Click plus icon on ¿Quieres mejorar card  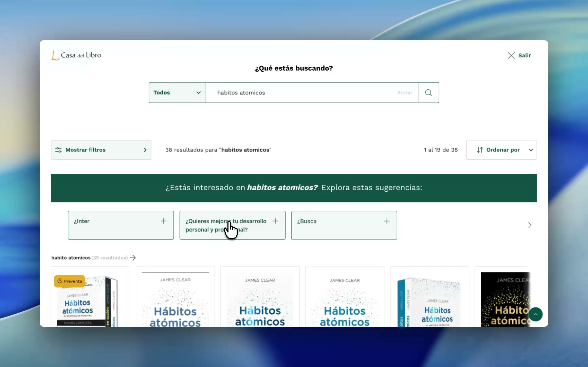point(275,221)
